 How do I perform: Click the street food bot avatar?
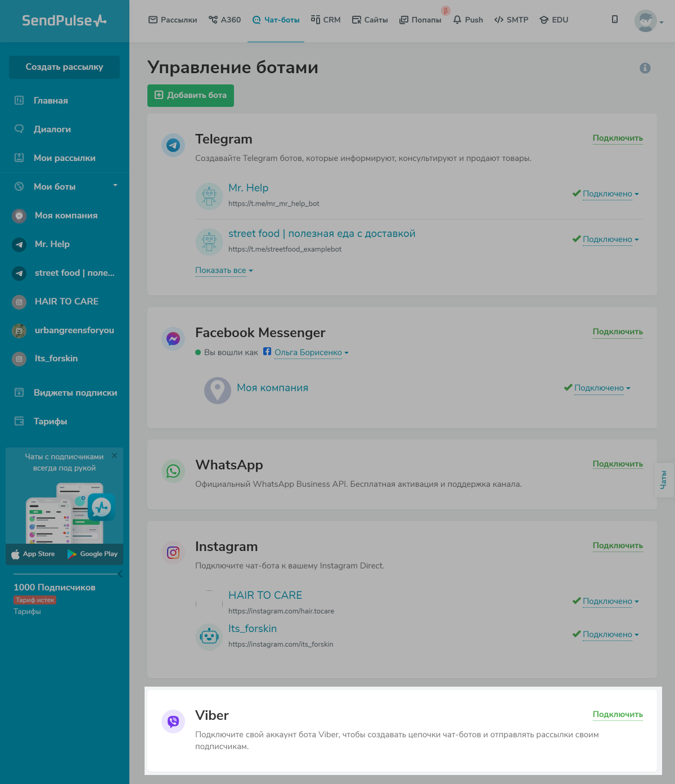[209, 242]
